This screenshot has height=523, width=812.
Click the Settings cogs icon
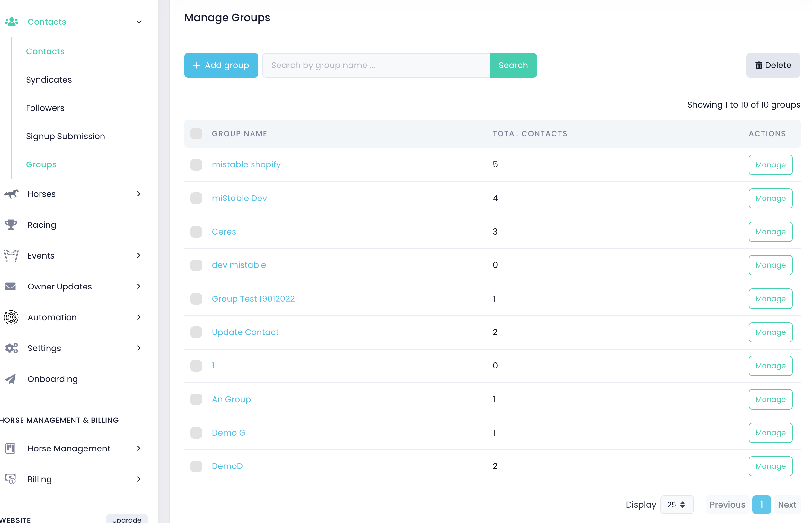tap(11, 348)
